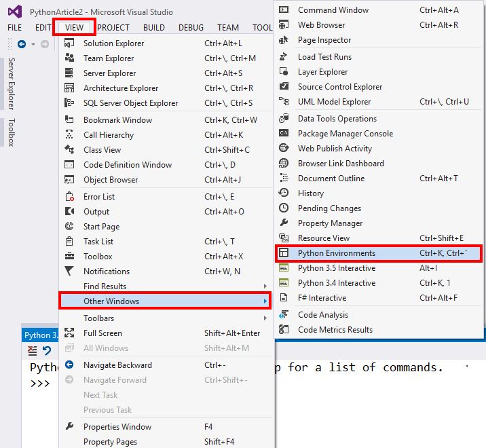
Task: Click the SQL Server Object Explorer icon
Action: click(x=69, y=102)
